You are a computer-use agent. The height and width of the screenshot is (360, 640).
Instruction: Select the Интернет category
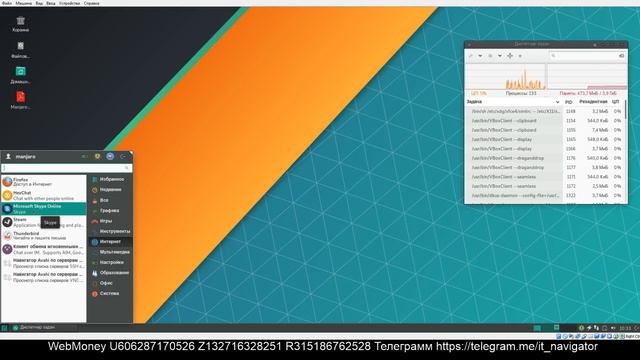pyautogui.click(x=110, y=242)
